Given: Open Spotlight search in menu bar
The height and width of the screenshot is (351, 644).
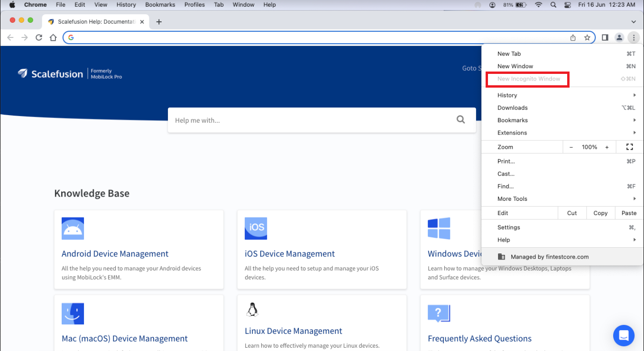Looking at the screenshot, I should point(553,5).
